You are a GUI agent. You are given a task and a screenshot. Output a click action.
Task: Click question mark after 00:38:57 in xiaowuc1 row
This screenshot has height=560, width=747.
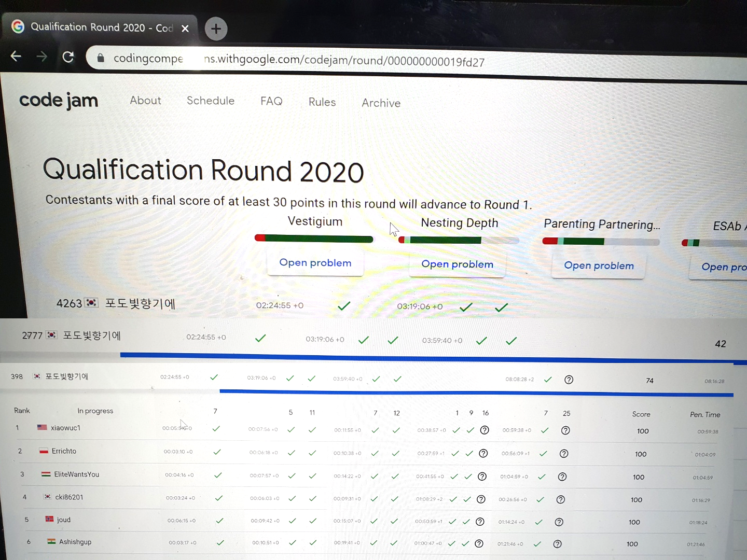(485, 430)
